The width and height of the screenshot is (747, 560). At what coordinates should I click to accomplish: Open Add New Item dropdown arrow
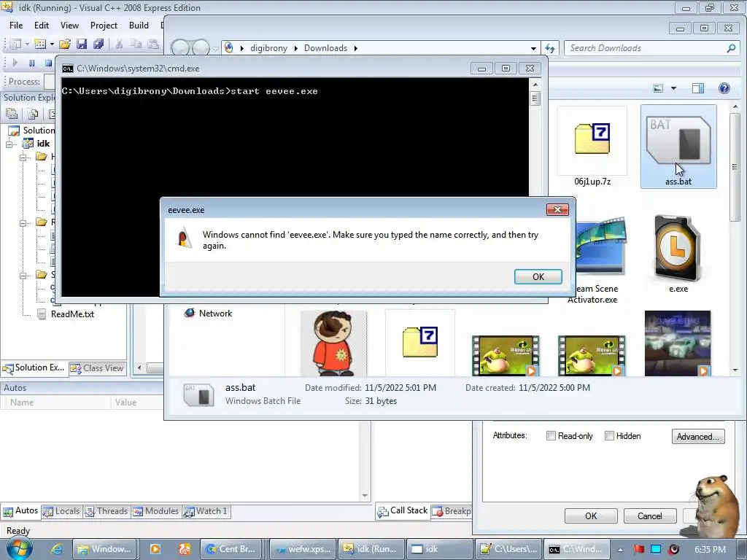52,44
